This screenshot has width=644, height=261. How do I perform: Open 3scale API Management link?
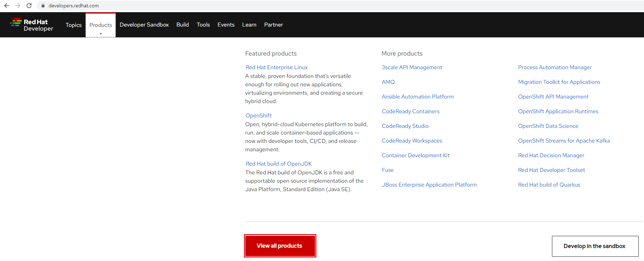(412, 67)
